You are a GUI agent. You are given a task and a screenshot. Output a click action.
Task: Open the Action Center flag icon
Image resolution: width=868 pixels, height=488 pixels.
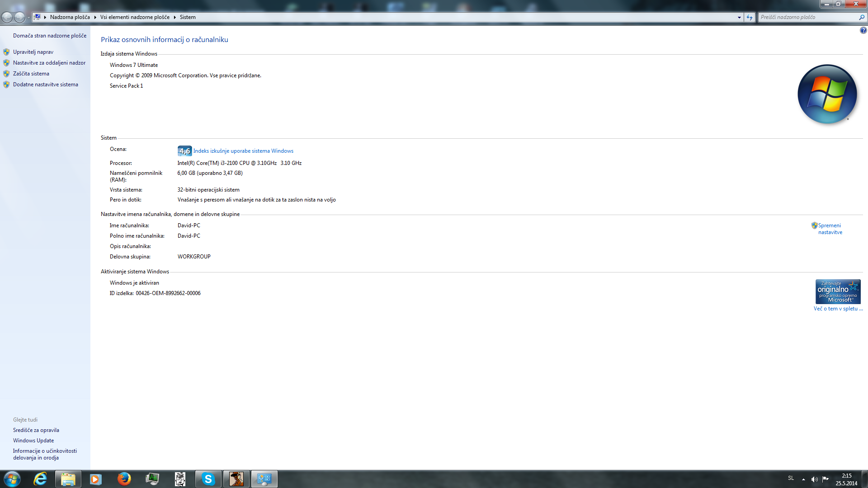(x=826, y=479)
